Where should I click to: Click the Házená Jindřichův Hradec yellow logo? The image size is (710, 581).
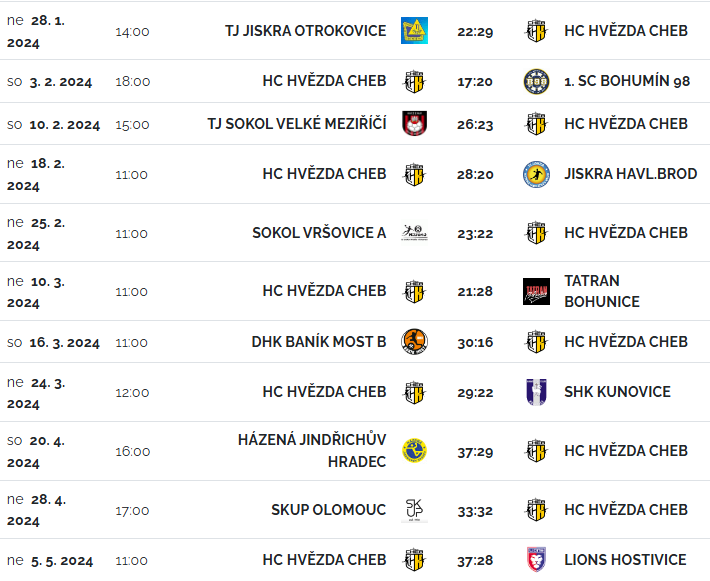click(414, 451)
